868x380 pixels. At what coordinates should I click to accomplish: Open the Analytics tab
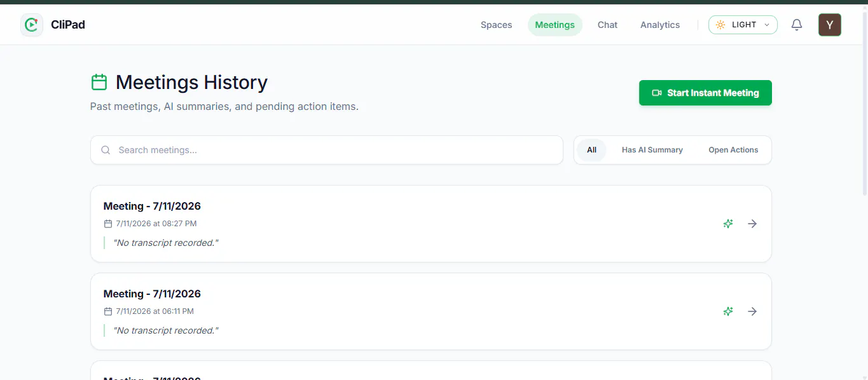coord(660,25)
